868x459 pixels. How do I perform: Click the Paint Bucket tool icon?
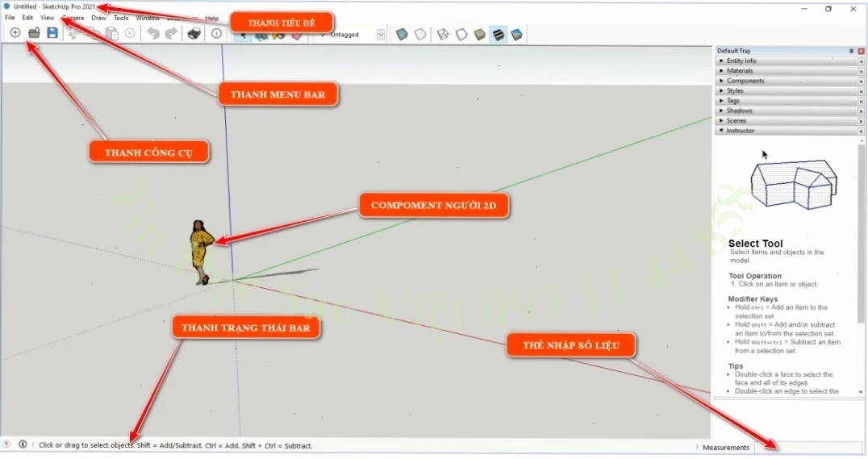[x=278, y=36]
